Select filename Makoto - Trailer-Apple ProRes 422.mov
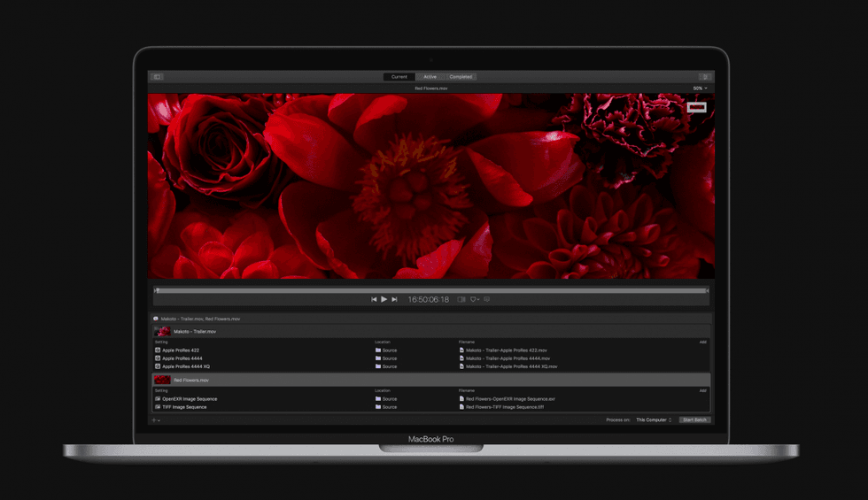This screenshot has width=868, height=500. [506, 350]
